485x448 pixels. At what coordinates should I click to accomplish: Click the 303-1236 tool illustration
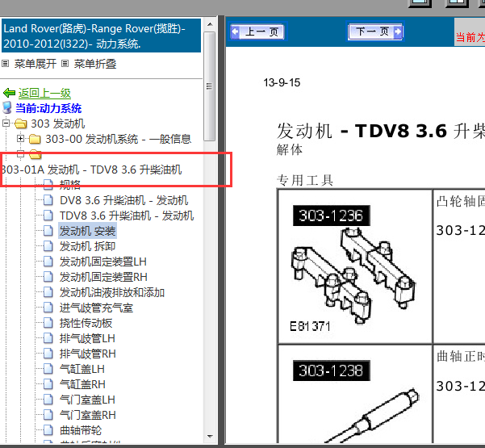click(x=353, y=265)
